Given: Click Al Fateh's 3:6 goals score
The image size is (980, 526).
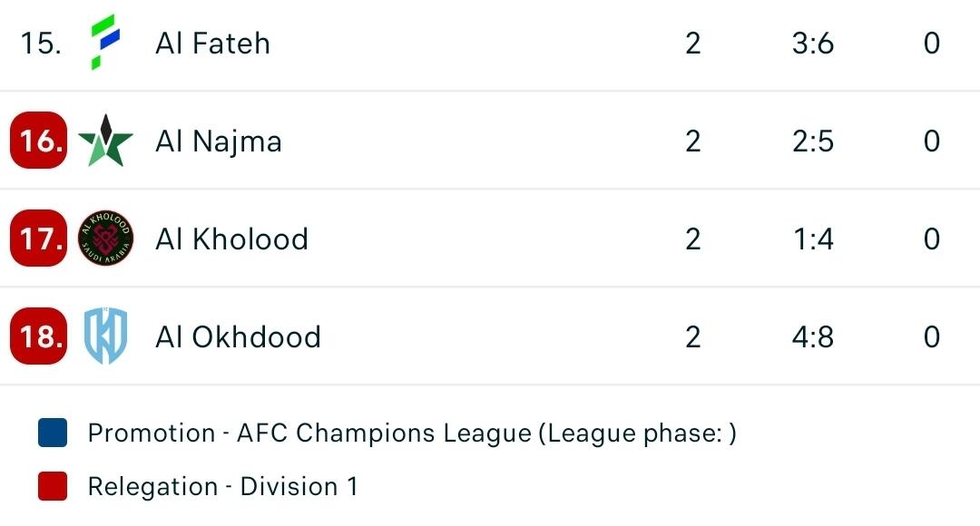Looking at the screenshot, I should (812, 44).
